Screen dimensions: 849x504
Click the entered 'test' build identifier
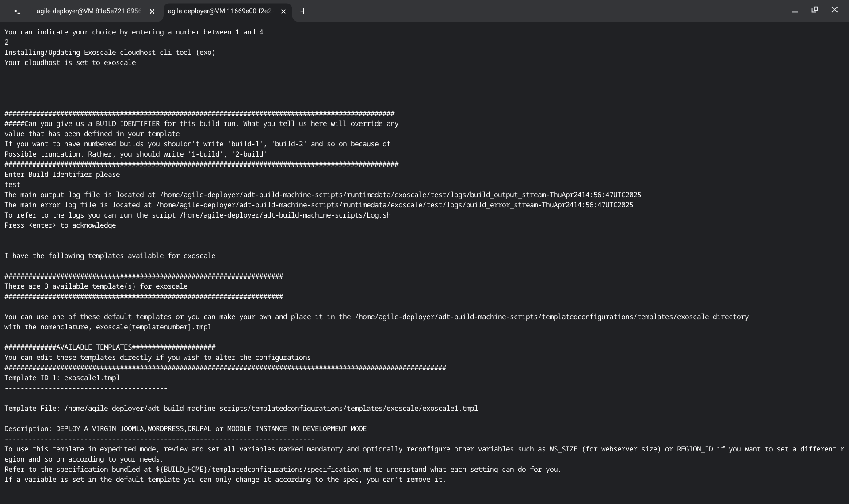[12, 185]
